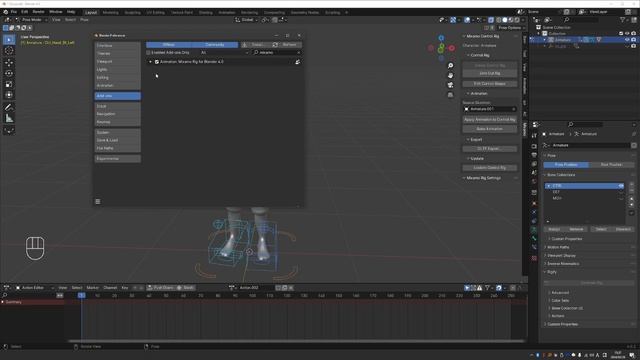The height and width of the screenshot is (360, 640).
Task: Click Push Down in Action Editor
Action: pos(160,288)
